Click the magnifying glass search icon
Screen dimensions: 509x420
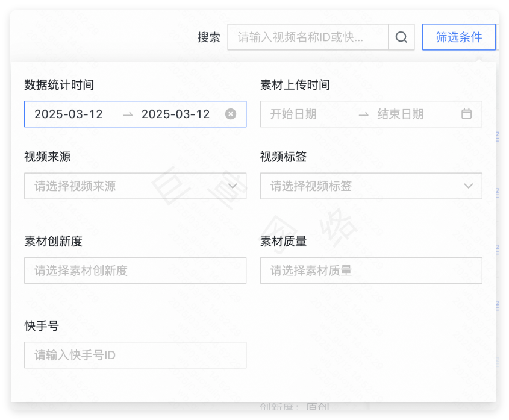(401, 37)
